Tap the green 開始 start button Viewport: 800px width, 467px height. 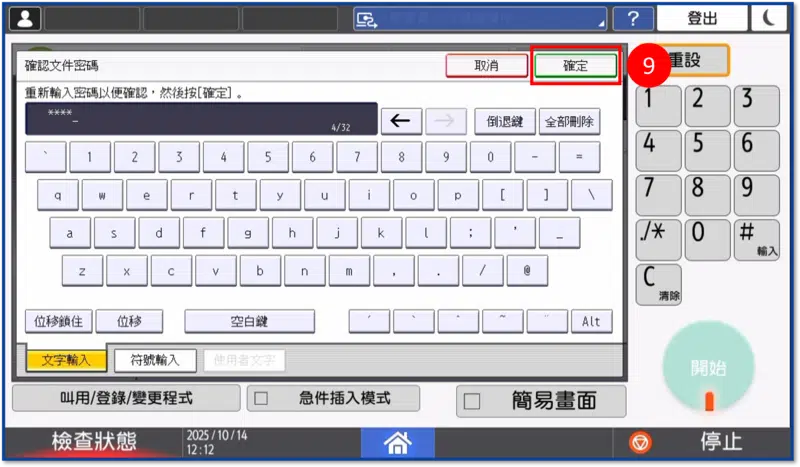tap(708, 366)
